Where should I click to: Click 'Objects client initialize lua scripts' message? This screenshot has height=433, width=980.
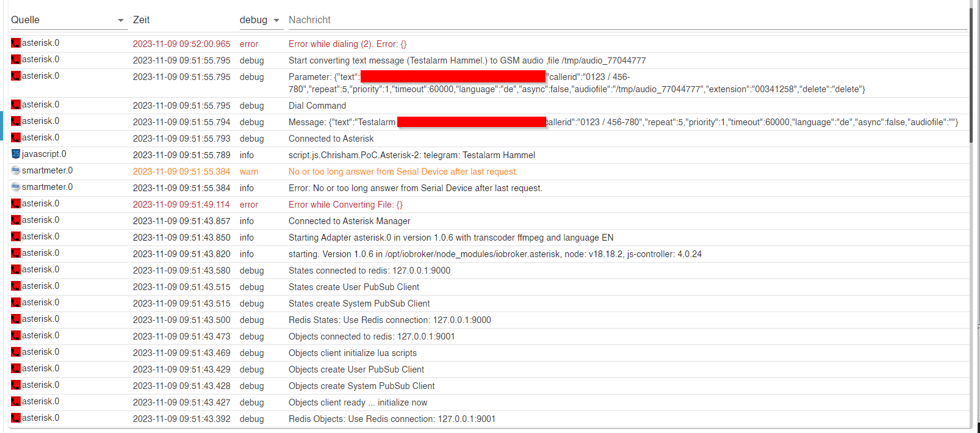point(353,353)
